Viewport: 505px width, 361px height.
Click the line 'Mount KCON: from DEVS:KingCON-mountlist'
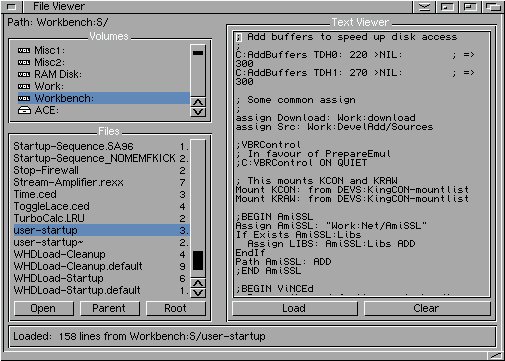pos(352,190)
